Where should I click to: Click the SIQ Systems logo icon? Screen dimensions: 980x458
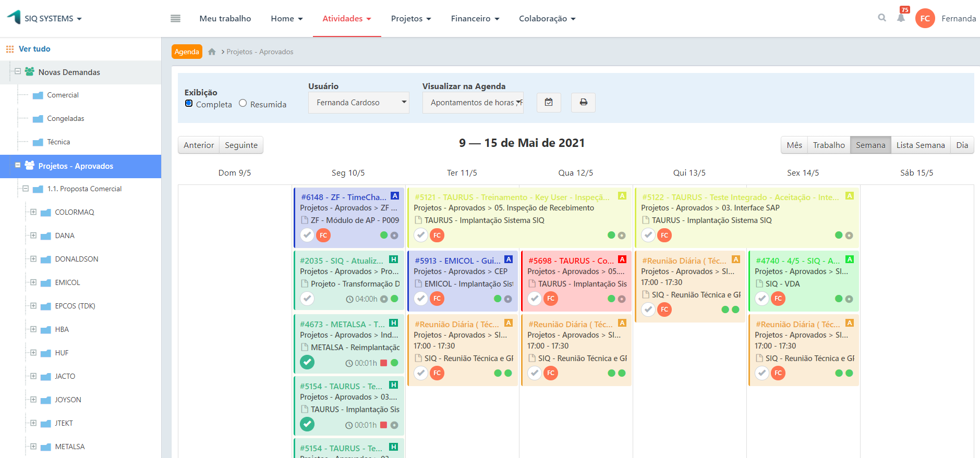point(14,17)
